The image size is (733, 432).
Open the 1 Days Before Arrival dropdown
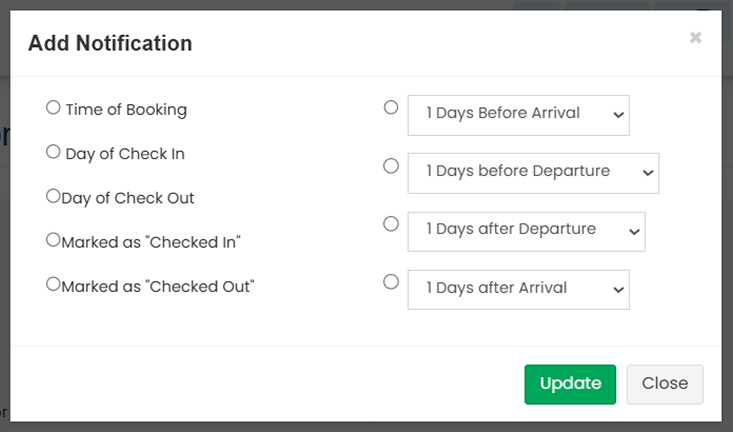518,115
